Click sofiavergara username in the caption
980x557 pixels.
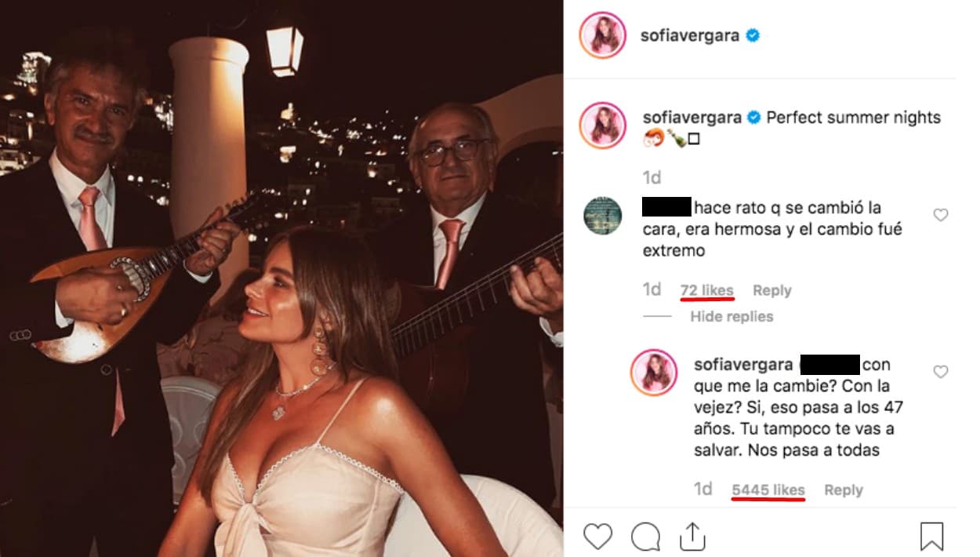point(695,118)
